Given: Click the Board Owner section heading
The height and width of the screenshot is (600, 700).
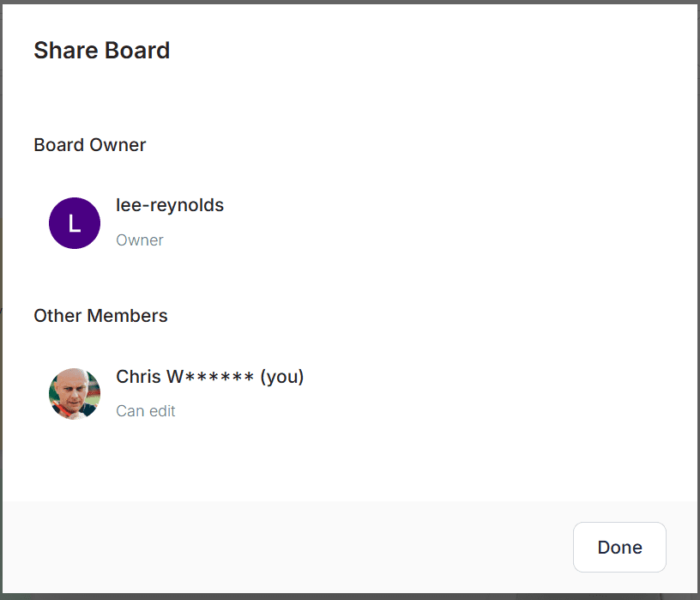Looking at the screenshot, I should pyautogui.click(x=90, y=145).
